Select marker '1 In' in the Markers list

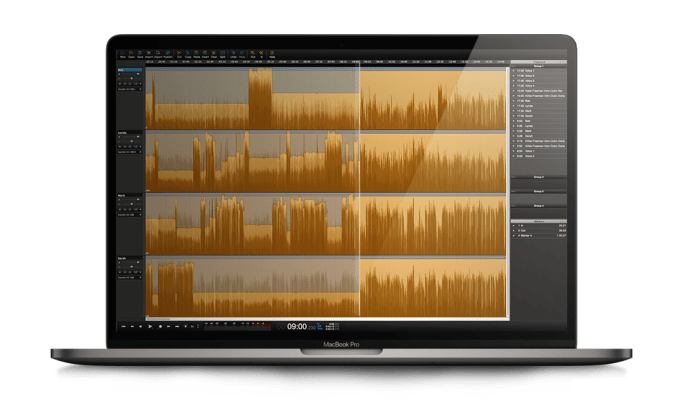point(539,225)
